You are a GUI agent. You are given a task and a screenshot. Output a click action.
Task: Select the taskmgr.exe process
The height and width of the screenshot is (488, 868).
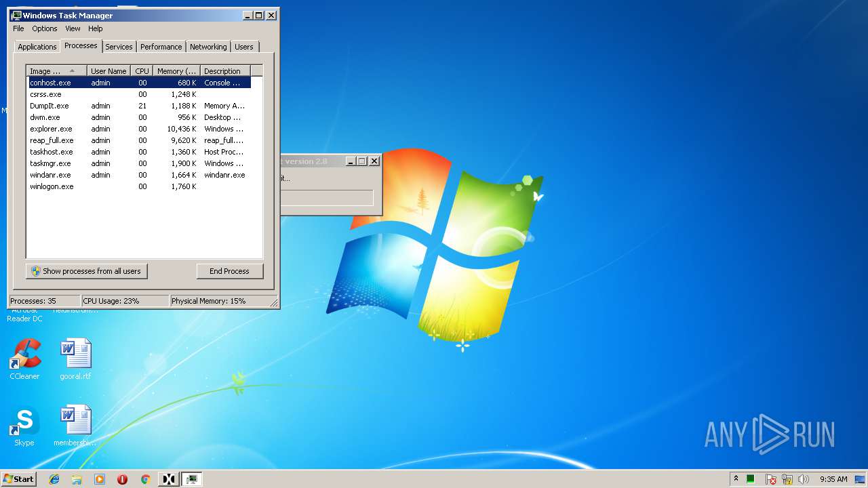coord(139,163)
